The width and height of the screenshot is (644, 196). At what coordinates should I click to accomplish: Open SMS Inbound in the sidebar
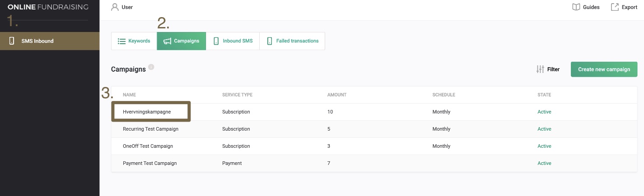click(50, 41)
